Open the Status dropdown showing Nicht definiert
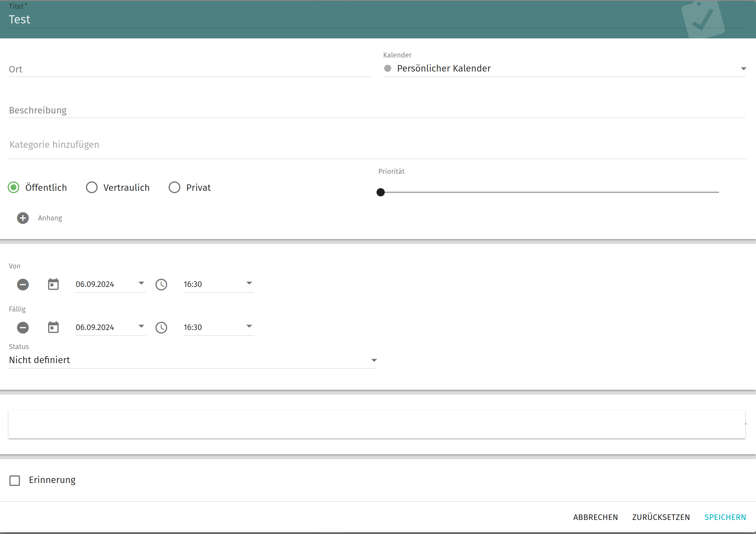 pos(374,360)
